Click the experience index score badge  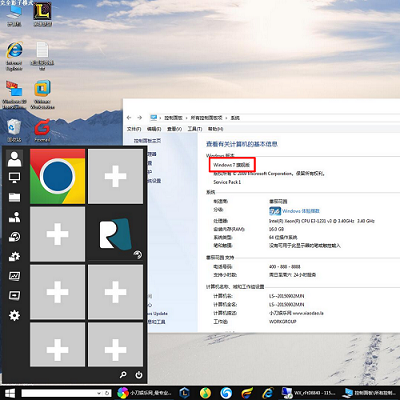coord(275,211)
